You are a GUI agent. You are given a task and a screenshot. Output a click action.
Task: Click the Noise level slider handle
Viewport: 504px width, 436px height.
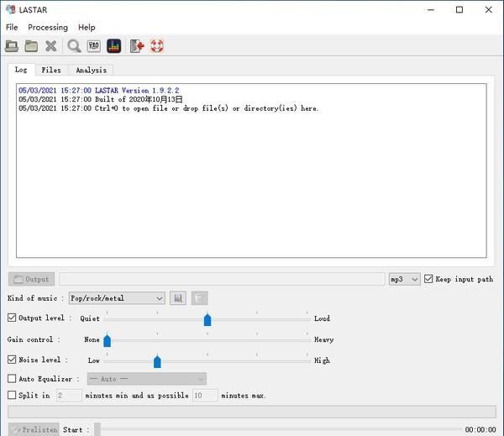(x=157, y=361)
